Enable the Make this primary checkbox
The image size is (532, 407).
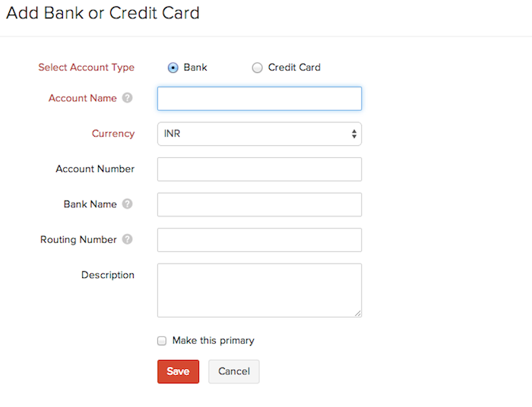click(161, 341)
